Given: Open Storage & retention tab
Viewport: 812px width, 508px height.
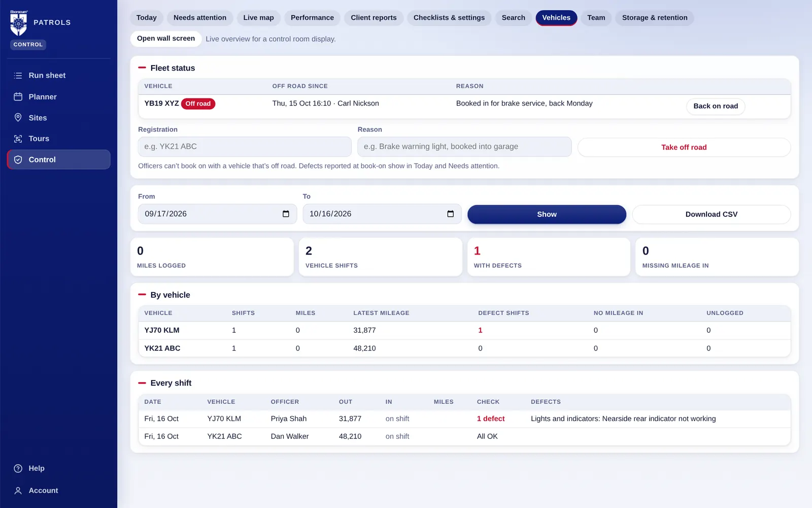Looking at the screenshot, I should coord(655,18).
